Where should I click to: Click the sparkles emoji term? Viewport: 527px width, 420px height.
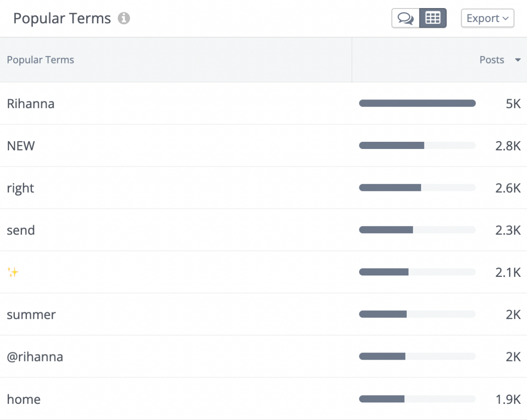tap(14, 272)
